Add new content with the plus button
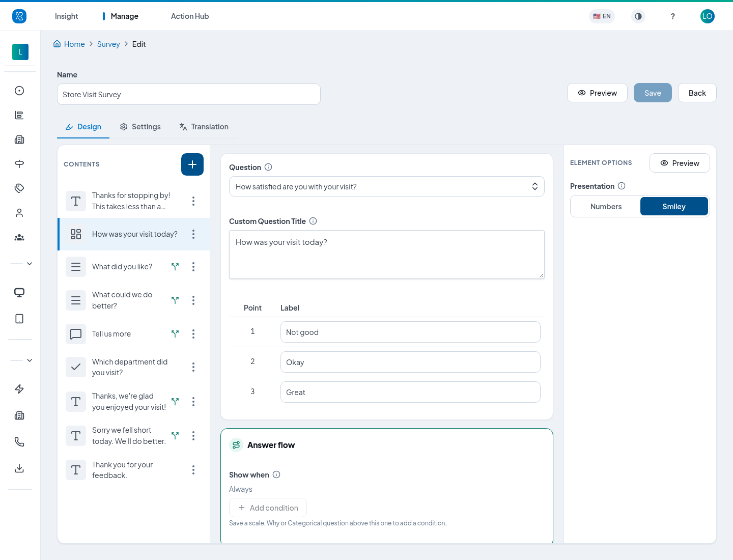Screen dimensions: 733x560 click(x=192, y=164)
